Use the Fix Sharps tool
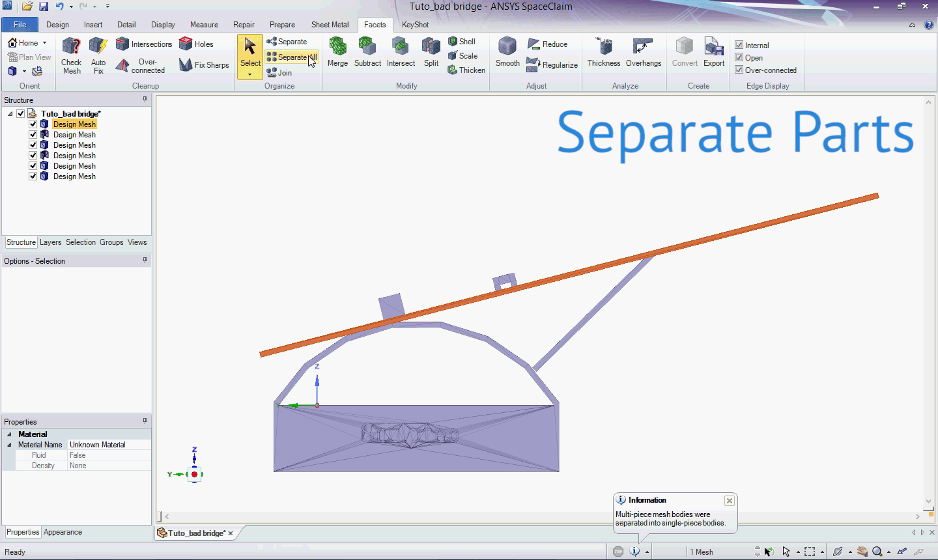This screenshot has height=560, width=938. coord(204,64)
